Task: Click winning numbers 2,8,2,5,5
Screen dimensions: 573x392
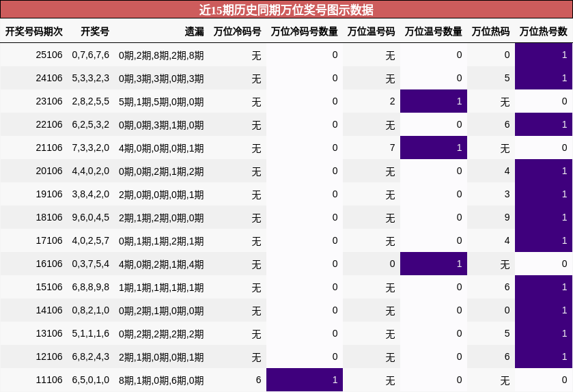Action: [91, 101]
